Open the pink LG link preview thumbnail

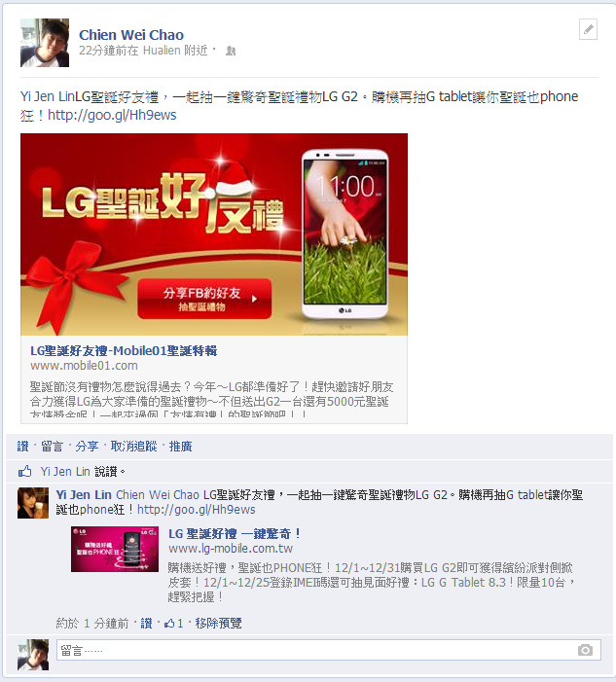115,549
